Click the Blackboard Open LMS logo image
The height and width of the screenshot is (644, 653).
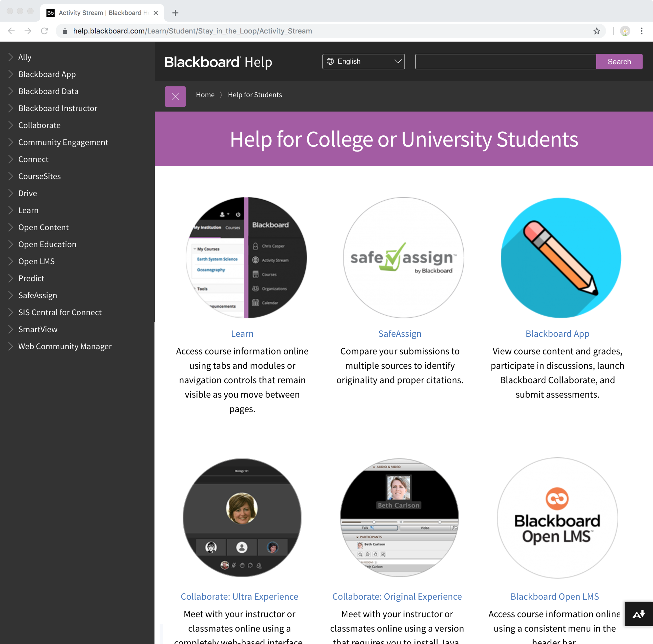pyautogui.click(x=557, y=518)
